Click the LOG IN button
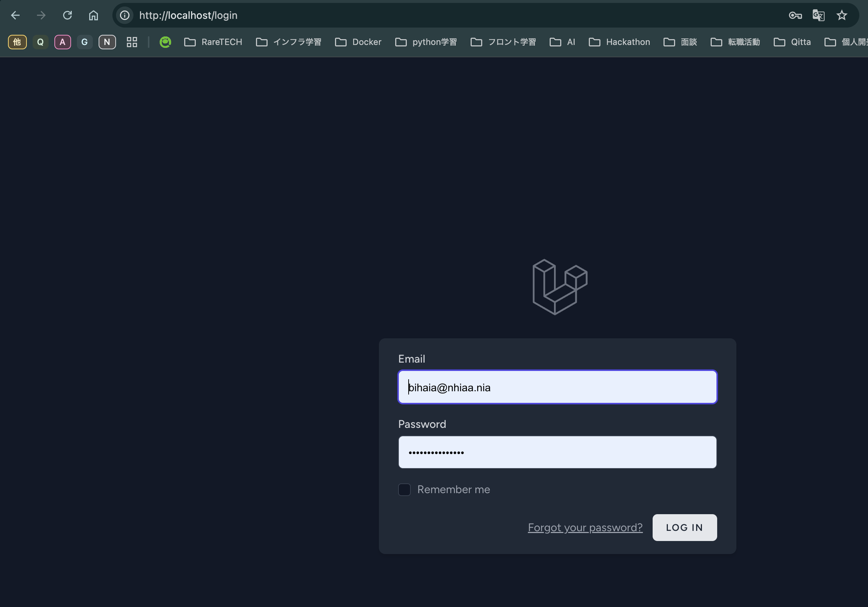The width and height of the screenshot is (868, 607). click(684, 527)
